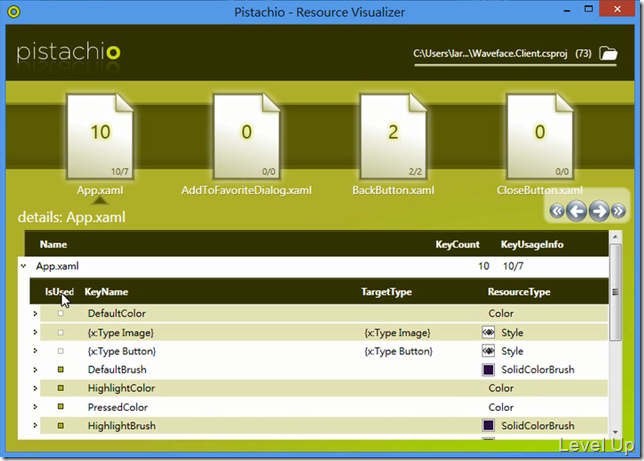Click the pistachio logo

69,53
